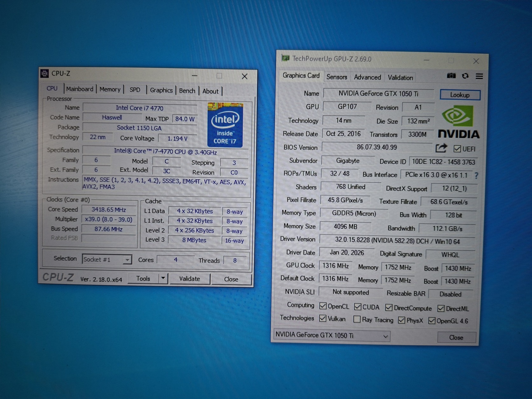Screen dimensions: 532x399
Task: Open the GTX 1050 Ti card selector dropdown
Action: [332, 335]
